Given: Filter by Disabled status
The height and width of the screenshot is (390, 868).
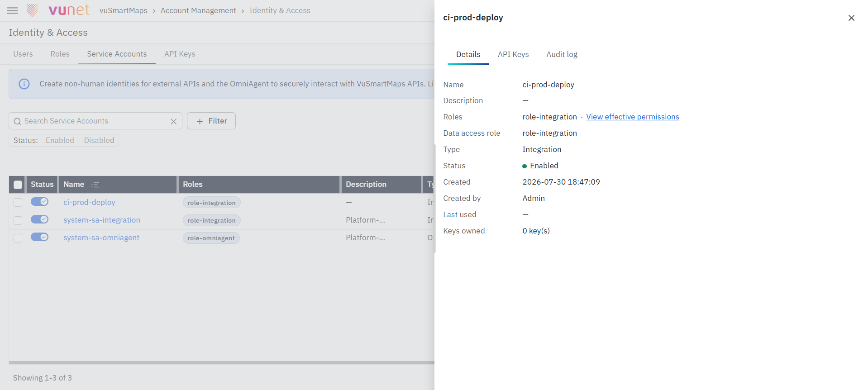Looking at the screenshot, I should pyautogui.click(x=99, y=140).
